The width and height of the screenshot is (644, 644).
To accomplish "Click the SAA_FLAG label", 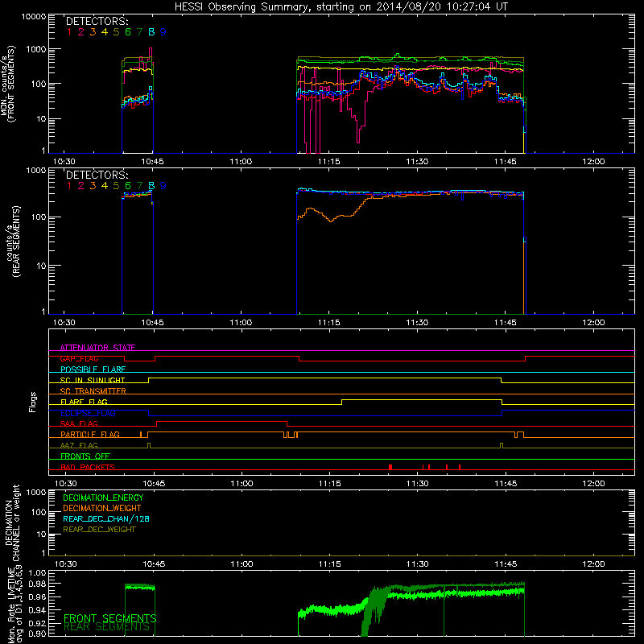I will [x=79, y=423].
